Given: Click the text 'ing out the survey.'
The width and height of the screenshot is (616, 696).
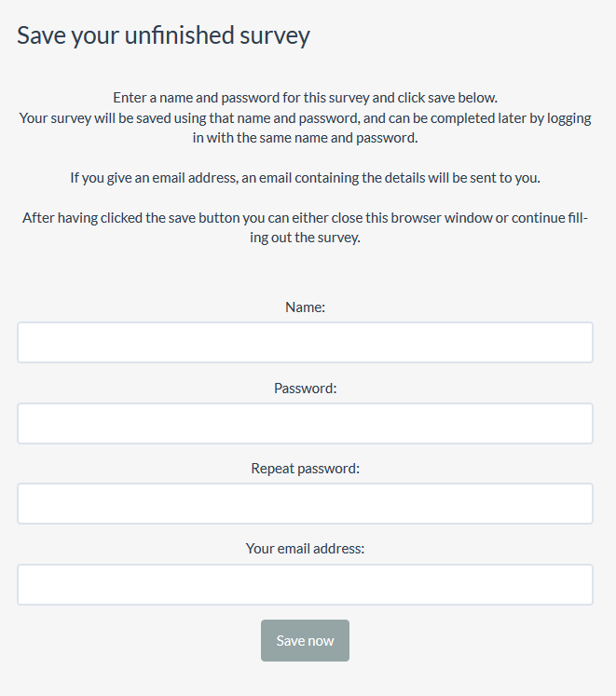Looking at the screenshot, I should click(305, 238).
